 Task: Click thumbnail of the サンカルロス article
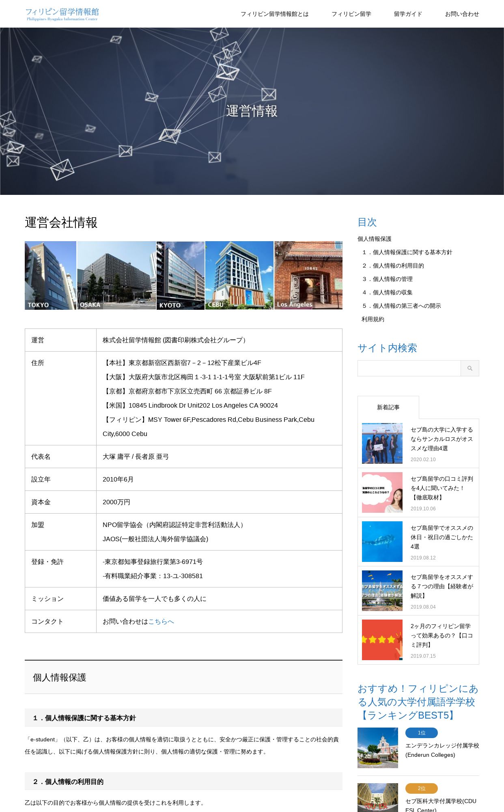click(382, 443)
